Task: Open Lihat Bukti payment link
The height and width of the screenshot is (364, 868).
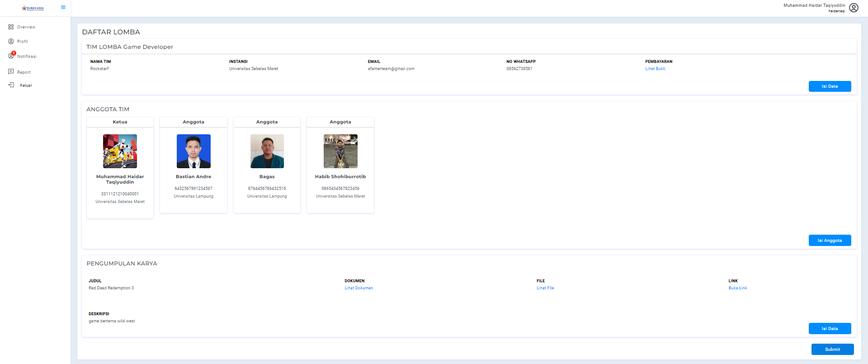Action: [655, 69]
